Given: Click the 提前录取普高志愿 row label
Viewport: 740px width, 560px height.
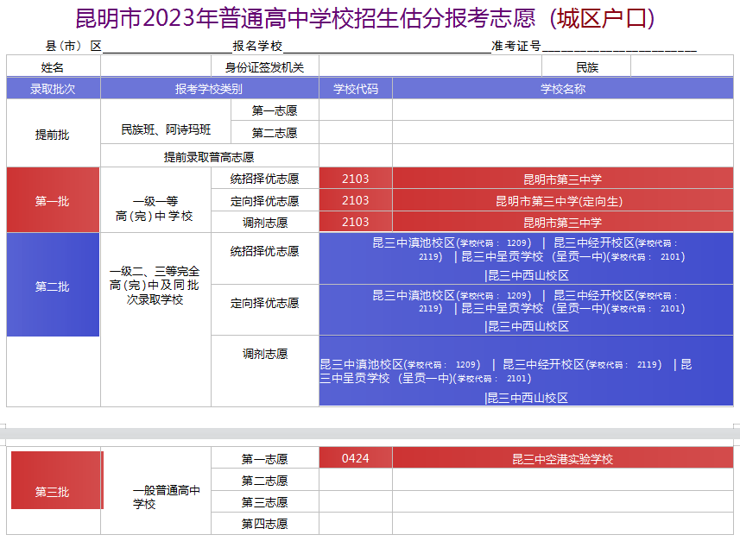Looking at the screenshot, I should point(209,157).
